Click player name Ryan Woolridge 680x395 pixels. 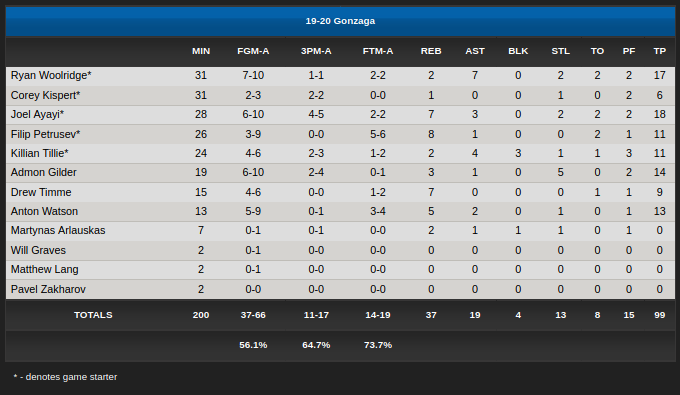[51, 75]
